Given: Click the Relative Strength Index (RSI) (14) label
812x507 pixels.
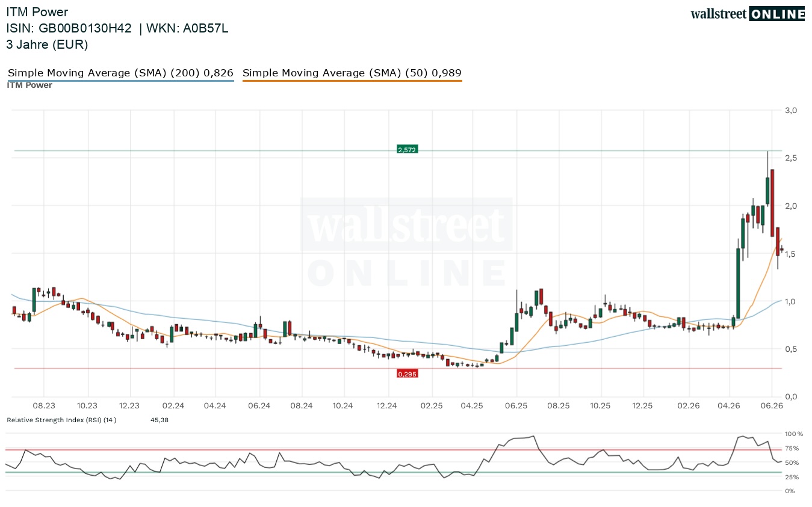Looking at the screenshot, I should point(61,420).
